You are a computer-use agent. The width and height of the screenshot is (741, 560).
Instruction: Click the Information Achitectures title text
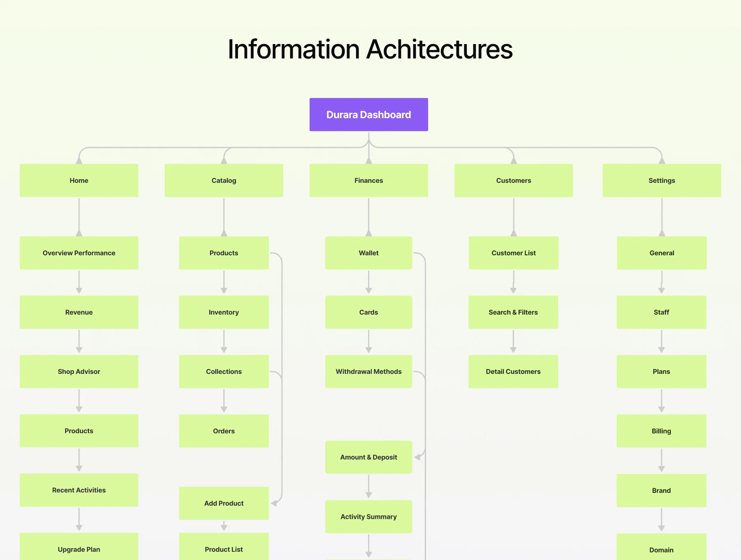pos(370,49)
